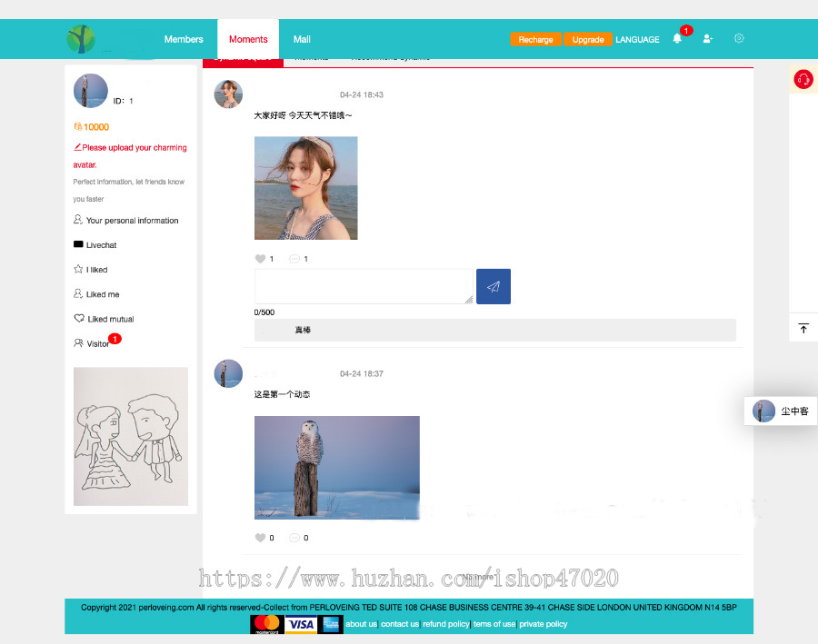This screenshot has width=818, height=644.
Task: Click the orange Upgrade button
Action: point(587,40)
